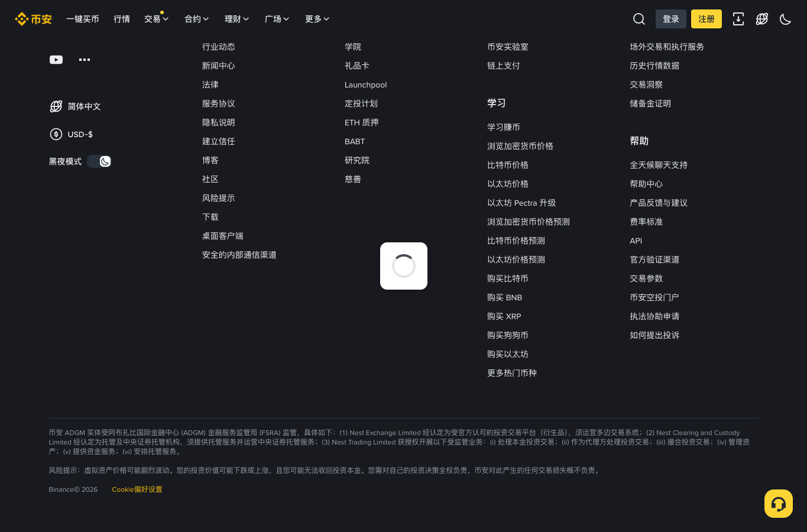Image resolution: width=807 pixels, height=532 pixels.
Task: Open the language globe icon in header
Action: pos(762,19)
